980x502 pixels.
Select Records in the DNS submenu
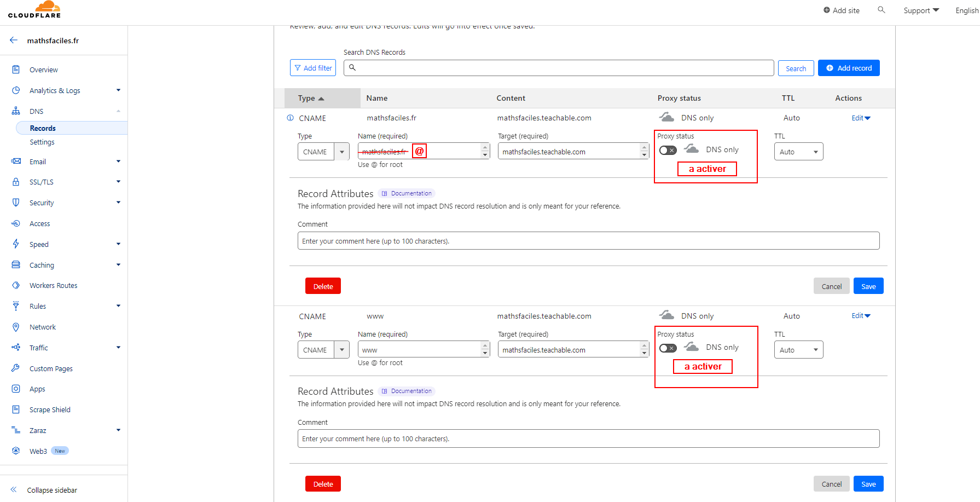pyautogui.click(x=43, y=128)
